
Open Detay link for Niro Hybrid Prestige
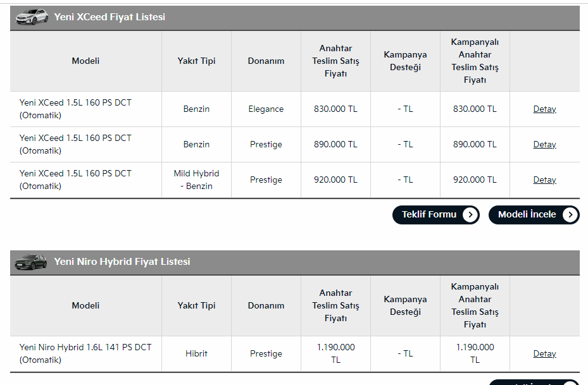pos(544,354)
